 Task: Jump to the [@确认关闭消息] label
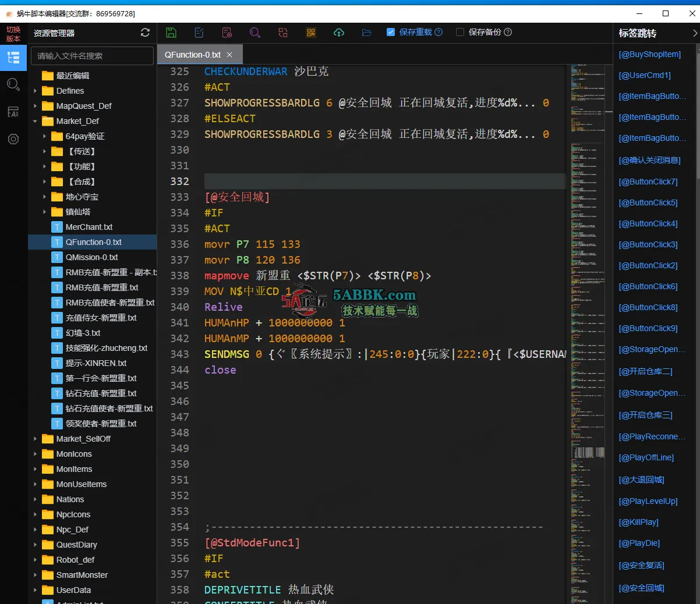click(x=649, y=160)
